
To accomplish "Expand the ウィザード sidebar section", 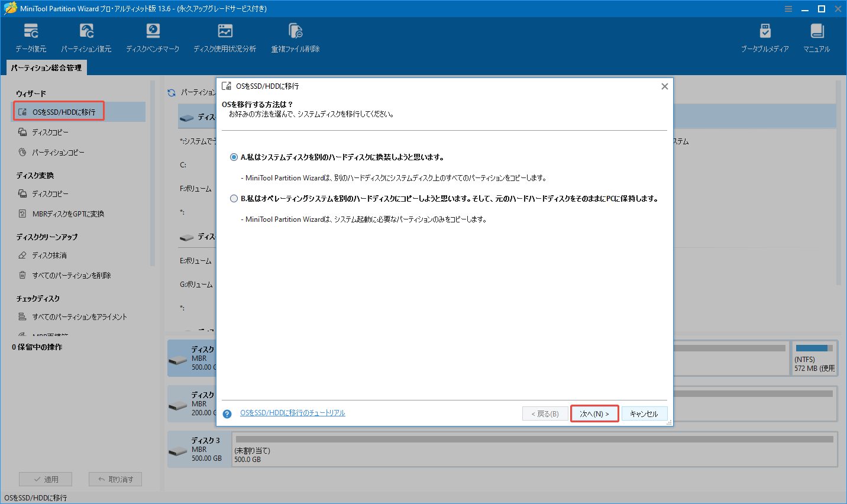I will click(27, 93).
